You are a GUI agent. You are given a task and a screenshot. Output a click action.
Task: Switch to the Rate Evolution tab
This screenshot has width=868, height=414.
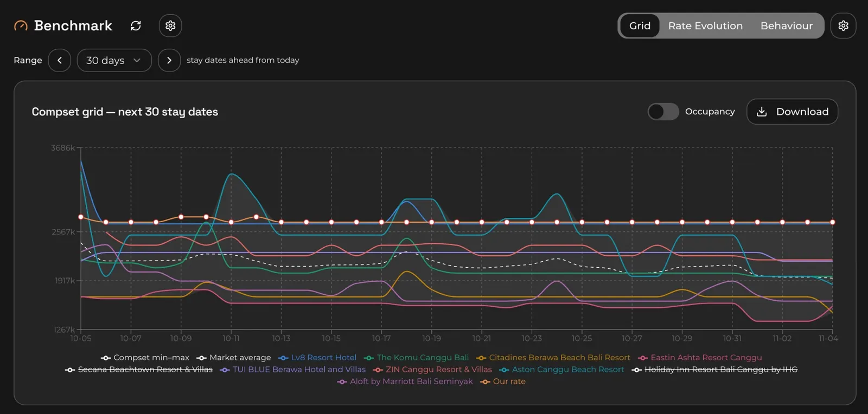[705, 25]
